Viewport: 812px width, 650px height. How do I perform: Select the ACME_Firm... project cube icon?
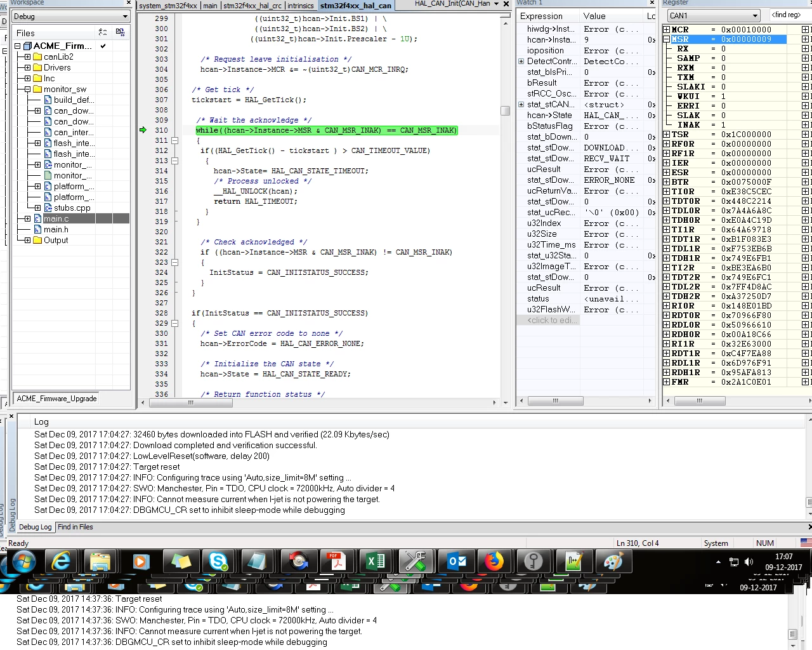pyautogui.click(x=27, y=46)
